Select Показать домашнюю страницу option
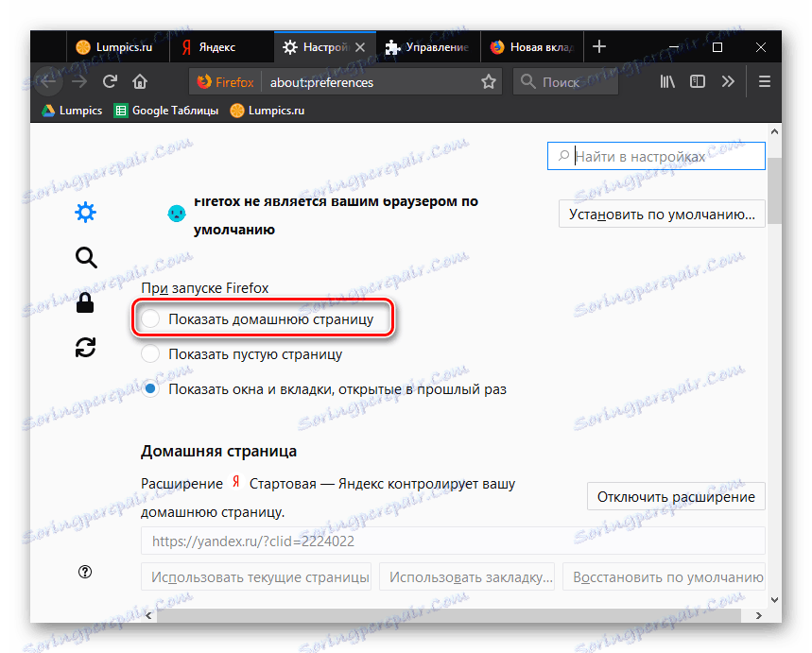 click(x=150, y=318)
